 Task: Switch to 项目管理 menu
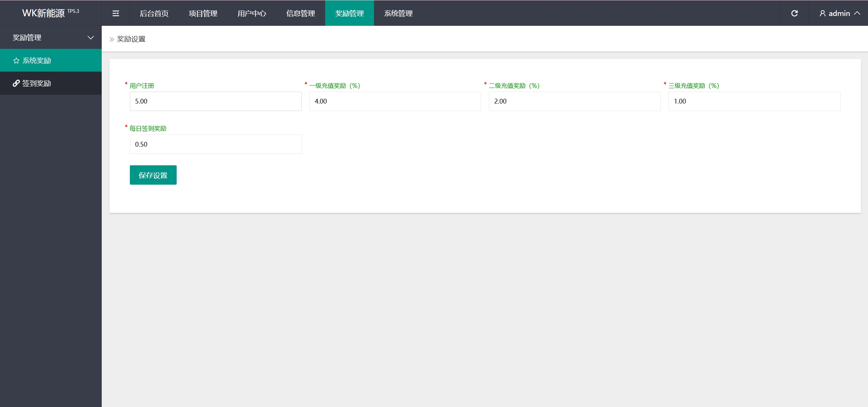click(203, 13)
